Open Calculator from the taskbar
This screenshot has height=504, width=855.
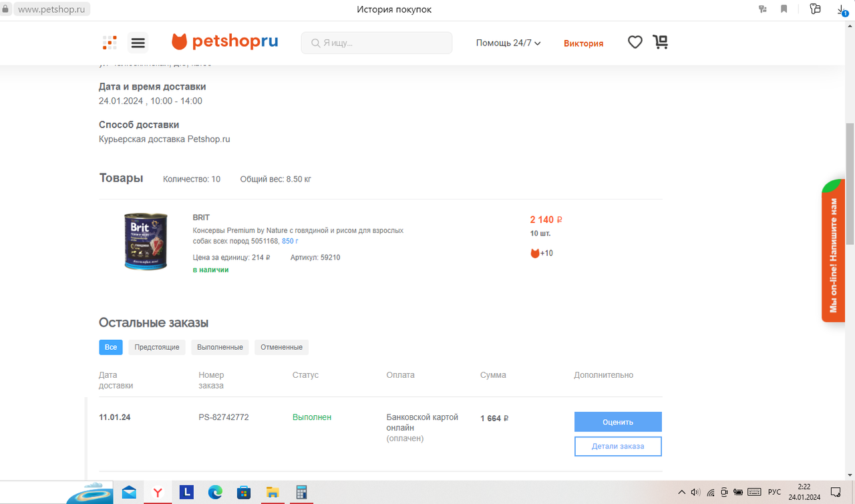click(x=301, y=493)
